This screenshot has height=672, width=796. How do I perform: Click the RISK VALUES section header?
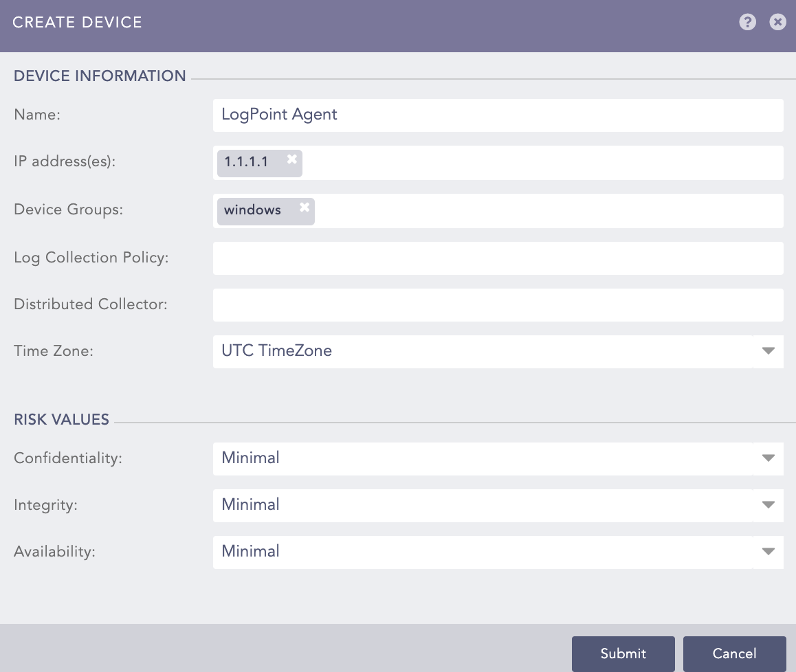(61, 419)
